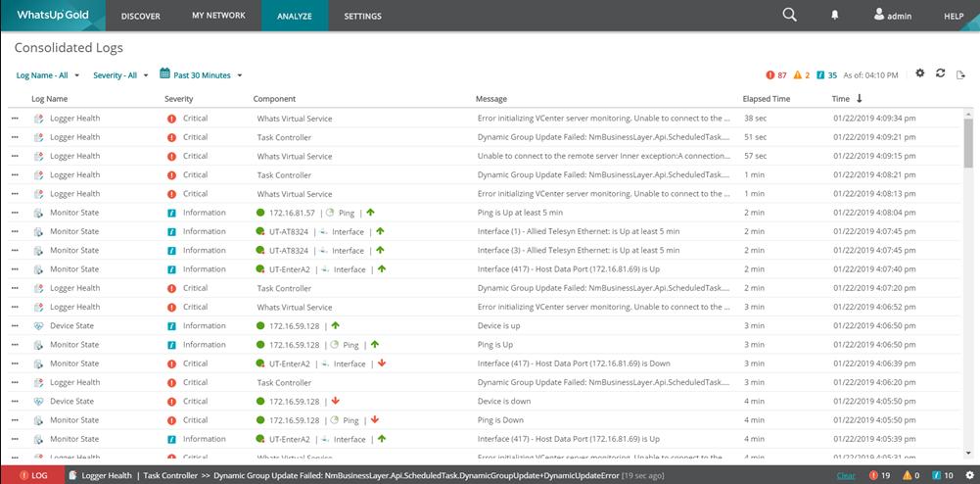Open the Past 30 Minutes time range dropdown
This screenshot has width=980, height=484.
208,75
